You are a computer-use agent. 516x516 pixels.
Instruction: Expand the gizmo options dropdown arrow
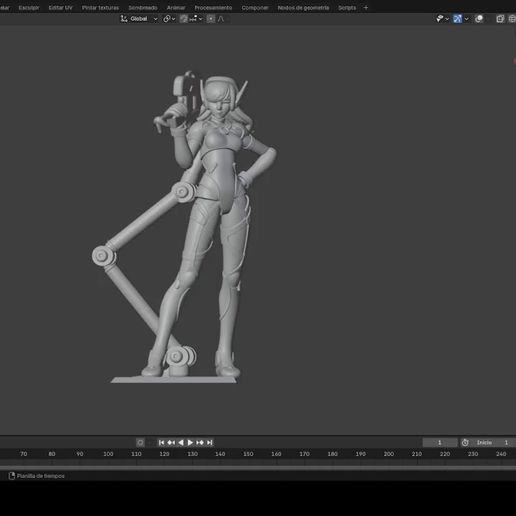(466, 19)
